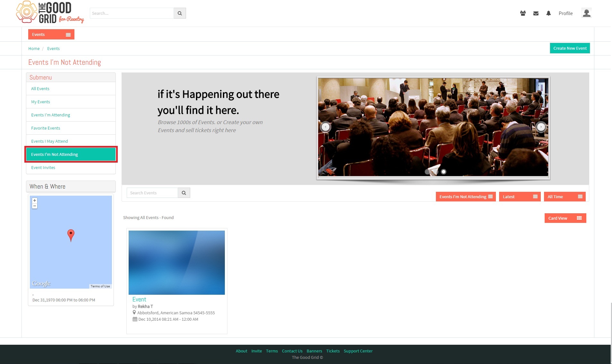Open notifications bell icon
This screenshot has height=364, width=612.
[x=548, y=13]
